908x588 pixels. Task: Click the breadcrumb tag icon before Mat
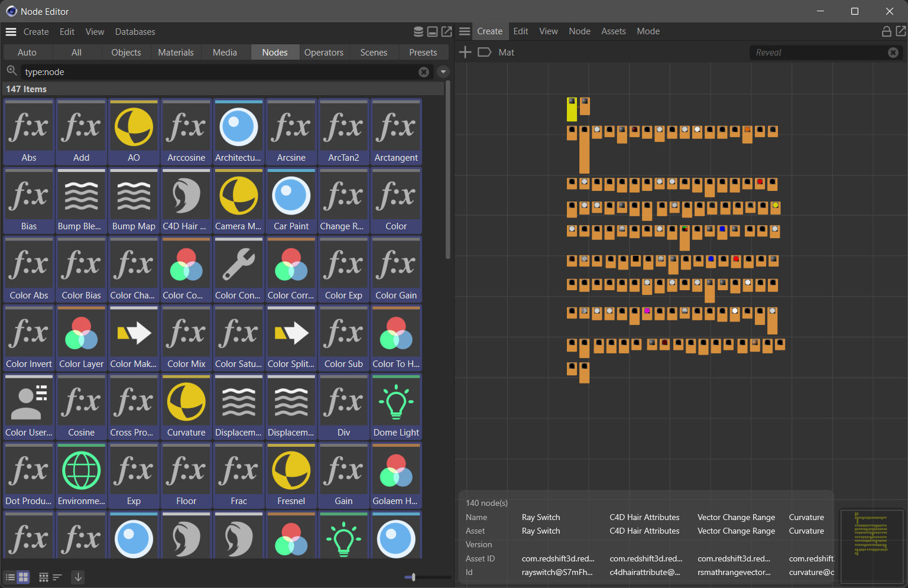(x=484, y=52)
